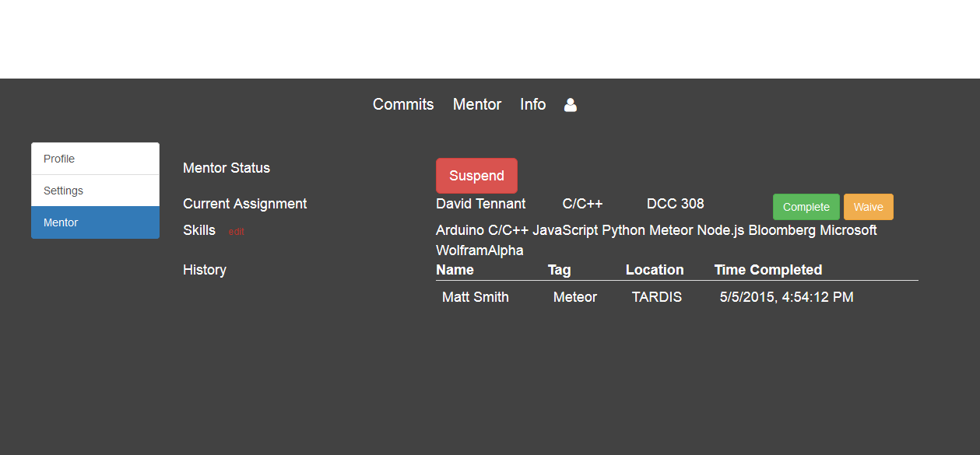
Task: Open the user account icon in navbar
Action: [571, 105]
